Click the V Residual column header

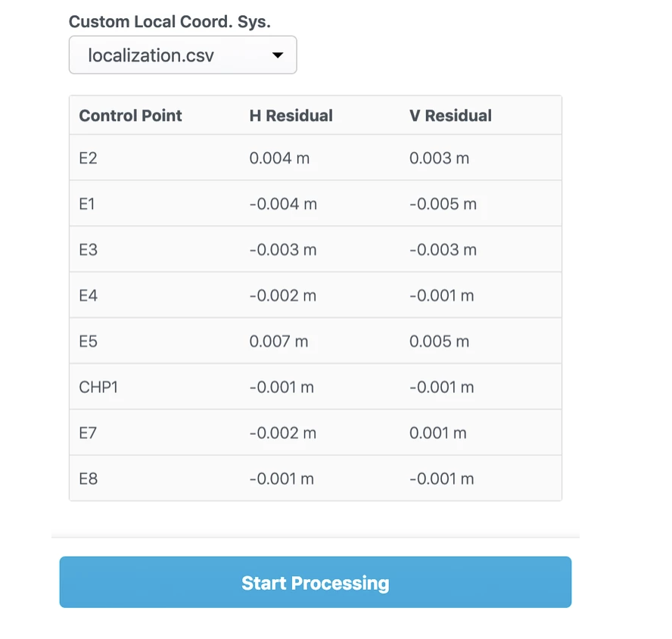point(450,116)
